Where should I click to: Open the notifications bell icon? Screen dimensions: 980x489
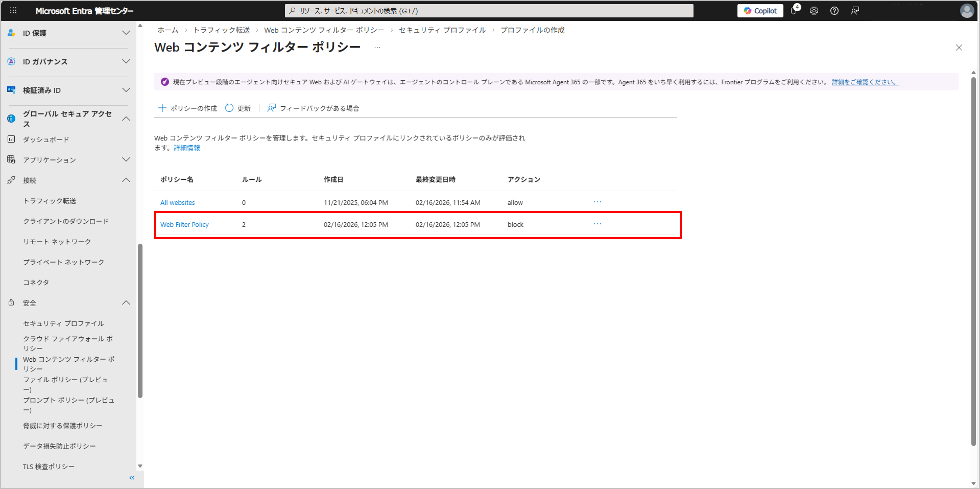click(x=793, y=11)
